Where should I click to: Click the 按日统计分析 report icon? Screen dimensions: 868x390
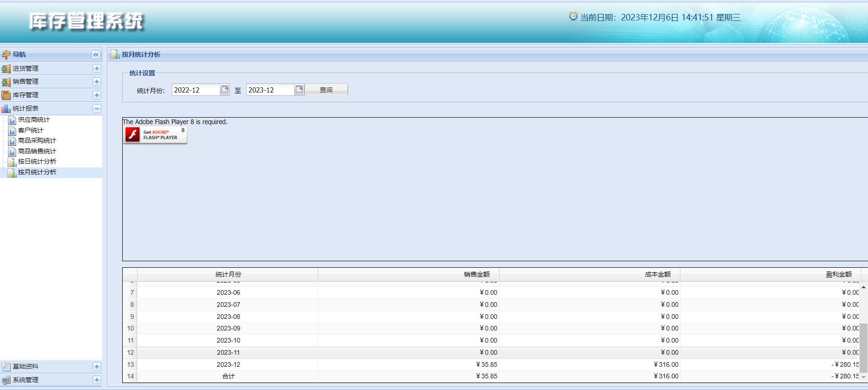[13, 162]
